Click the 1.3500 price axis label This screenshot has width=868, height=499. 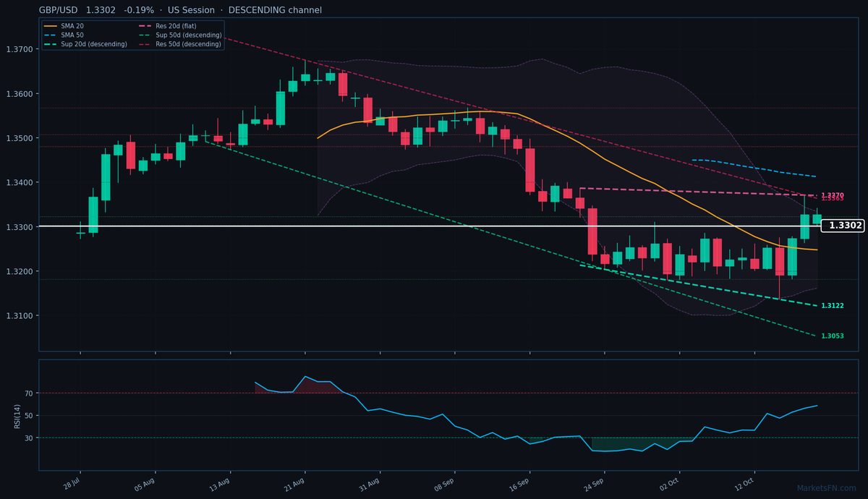point(19,138)
